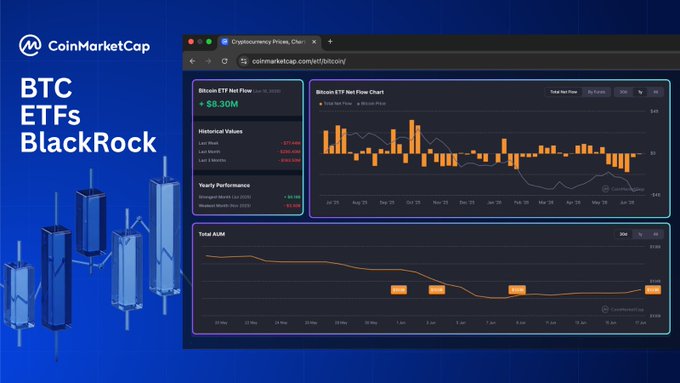Set Total AUM range to 1y

(x=640, y=234)
